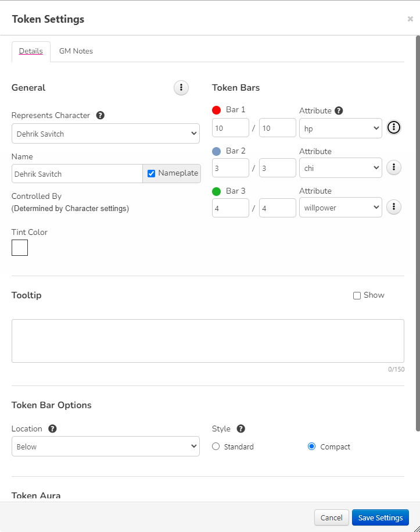This screenshot has width=420, height=532.
Task: Switch to the GM Notes tab
Action: click(x=76, y=51)
